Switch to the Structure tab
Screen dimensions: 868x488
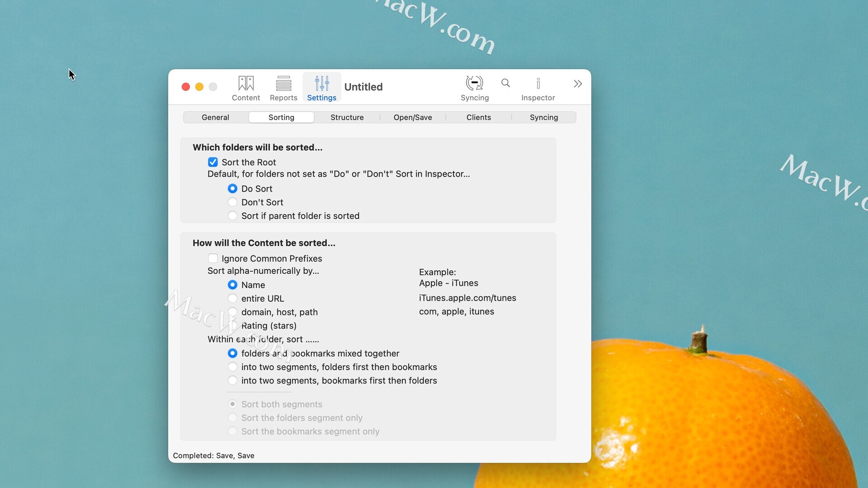coord(347,117)
